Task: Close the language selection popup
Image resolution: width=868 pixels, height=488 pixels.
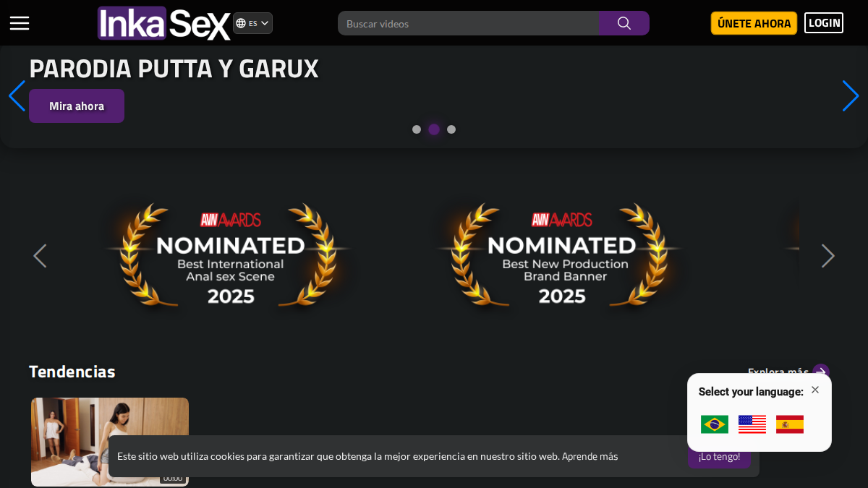Action: [815, 390]
